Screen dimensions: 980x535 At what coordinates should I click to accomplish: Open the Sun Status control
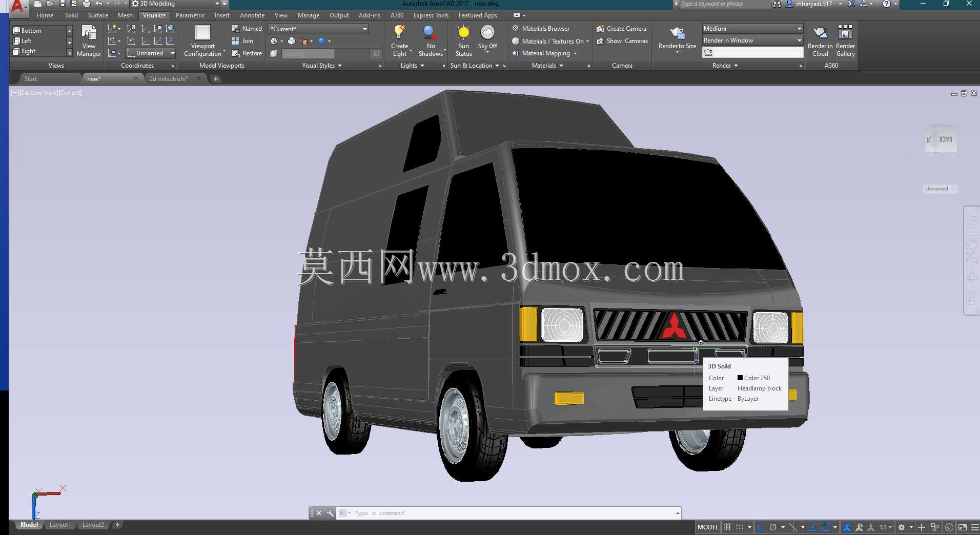tap(463, 40)
